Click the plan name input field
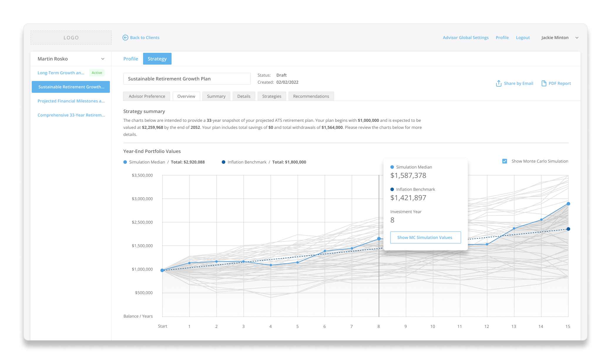Image resolution: width=611 pixels, height=364 pixels. 187,79
